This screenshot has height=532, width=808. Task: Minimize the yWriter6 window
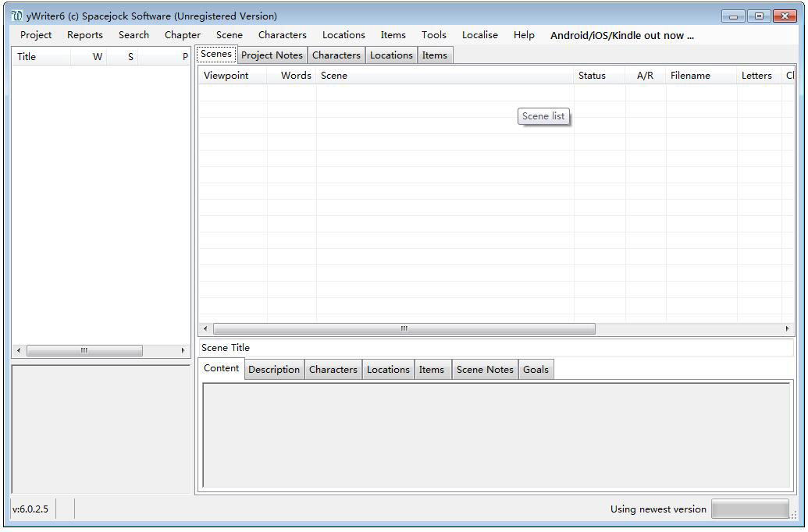(733, 16)
